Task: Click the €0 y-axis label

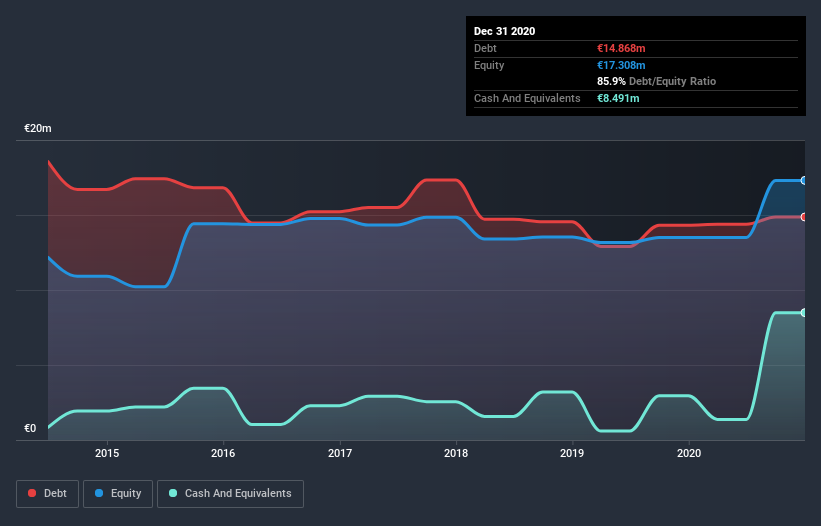Action: [x=30, y=428]
